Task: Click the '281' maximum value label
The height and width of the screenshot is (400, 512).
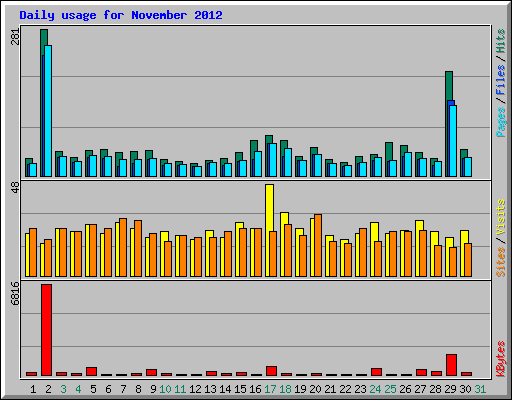Action: (15, 36)
